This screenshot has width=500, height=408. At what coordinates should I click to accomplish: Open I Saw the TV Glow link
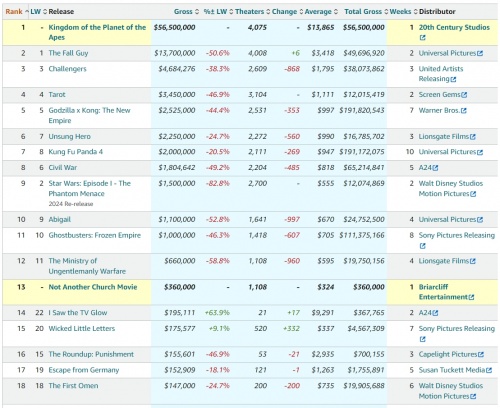[x=78, y=313]
